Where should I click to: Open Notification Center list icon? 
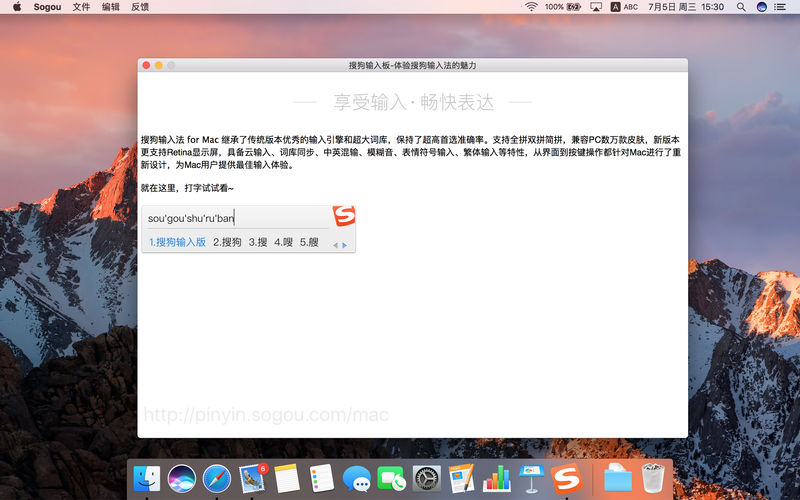pyautogui.click(x=780, y=7)
